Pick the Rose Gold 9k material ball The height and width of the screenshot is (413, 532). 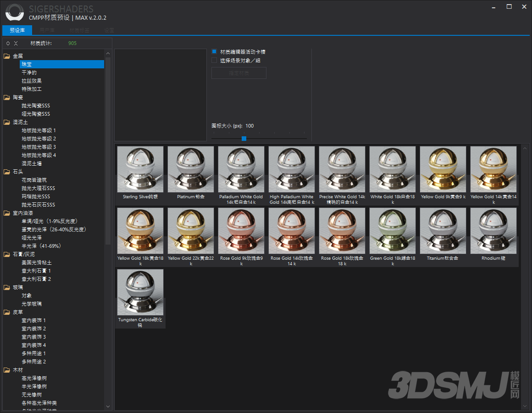241,231
